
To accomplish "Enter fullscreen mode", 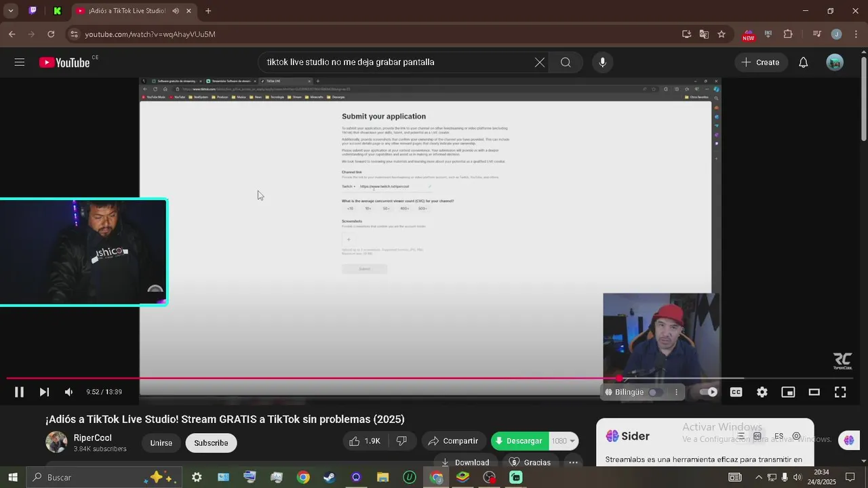I will pos(840,392).
